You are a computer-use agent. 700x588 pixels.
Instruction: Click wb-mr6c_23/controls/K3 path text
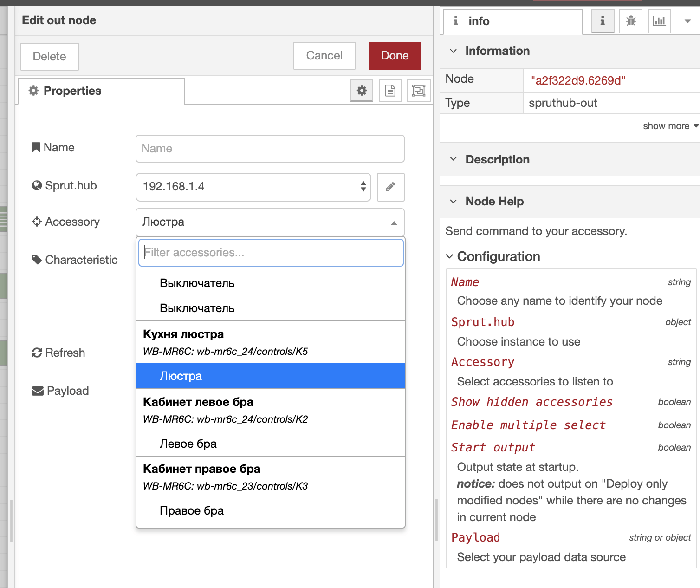click(x=253, y=486)
